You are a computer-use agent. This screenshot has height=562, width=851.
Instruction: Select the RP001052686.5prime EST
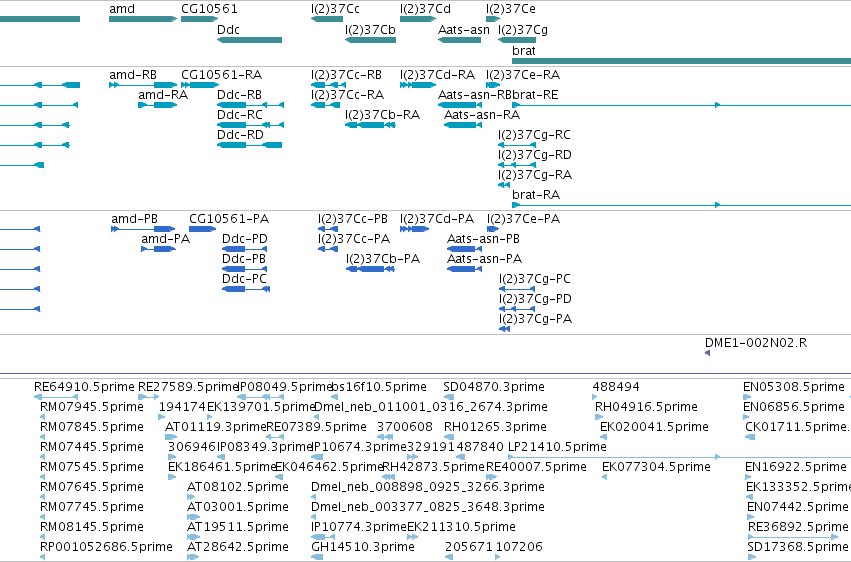pos(42,557)
